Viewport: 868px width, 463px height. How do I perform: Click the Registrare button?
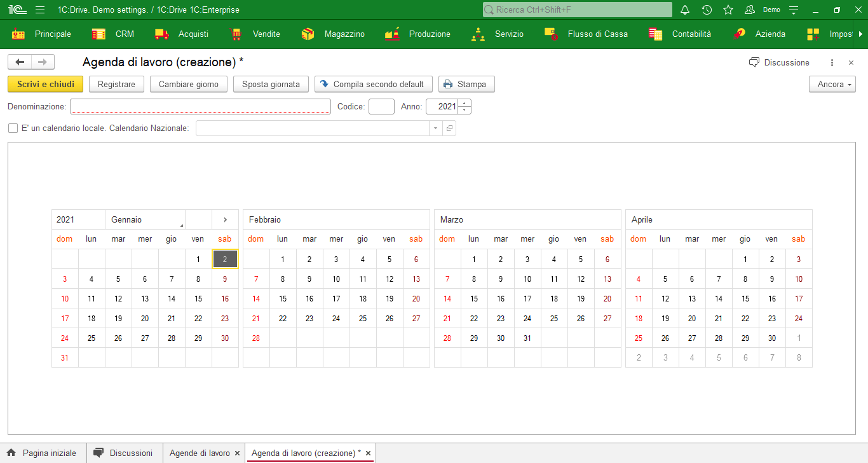pos(116,84)
